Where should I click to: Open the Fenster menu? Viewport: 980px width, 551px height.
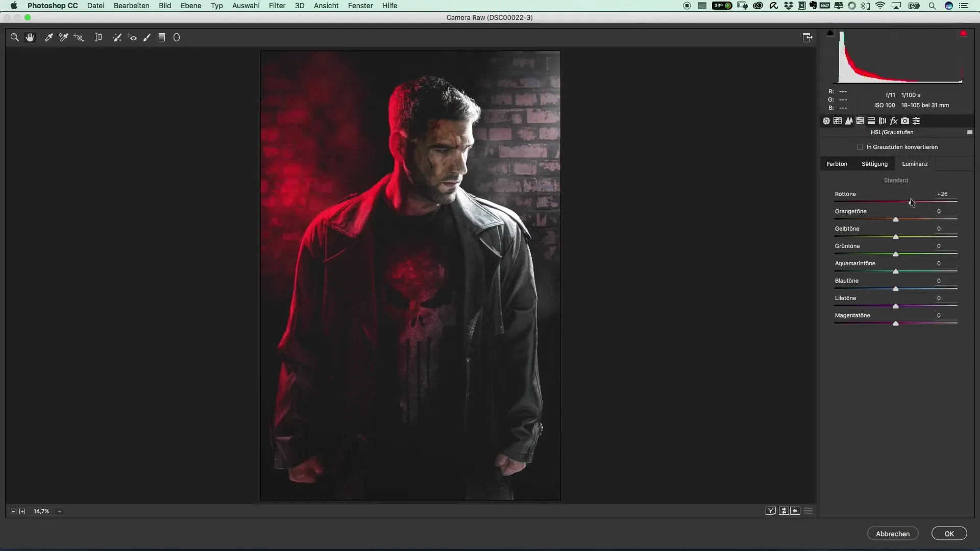click(360, 6)
